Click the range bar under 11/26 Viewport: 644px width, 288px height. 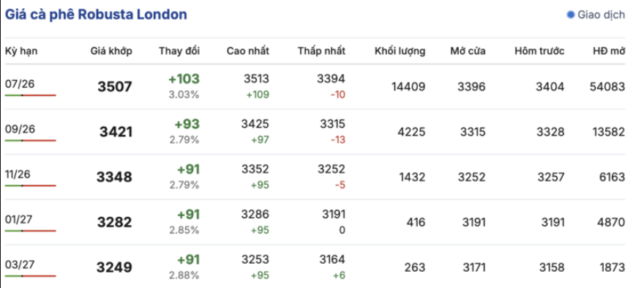pos(31,186)
